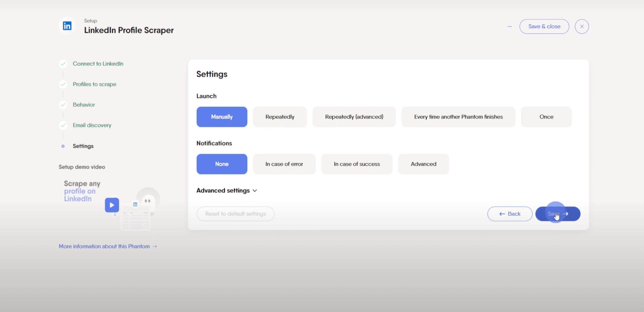The width and height of the screenshot is (644, 312).
Task: Click the LinkedIn logo icon
Action: tap(67, 26)
